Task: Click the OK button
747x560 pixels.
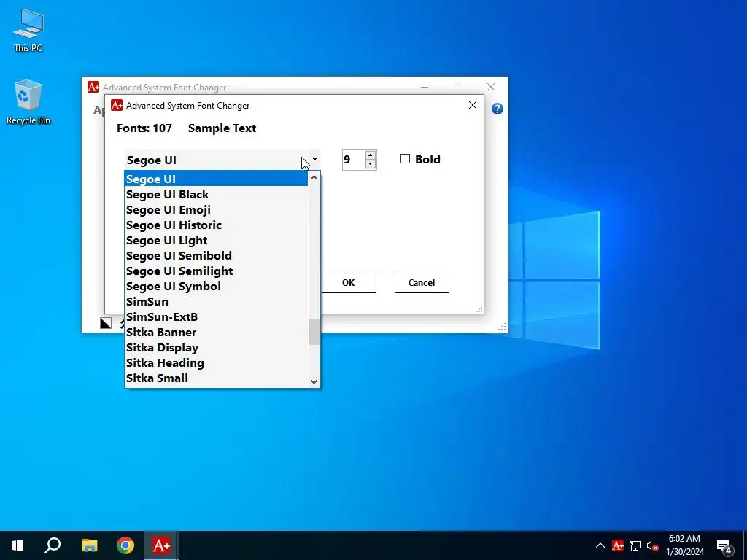Action: pyautogui.click(x=349, y=283)
